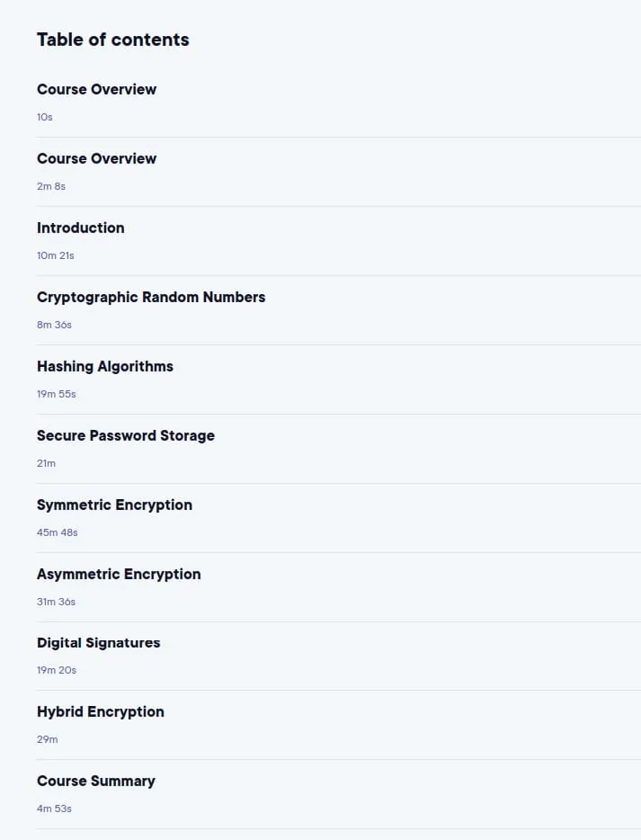The height and width of the screenshot is (840, 641).
Task: Click the 10m 21s Introduction duration
Action: coord(55,255)
